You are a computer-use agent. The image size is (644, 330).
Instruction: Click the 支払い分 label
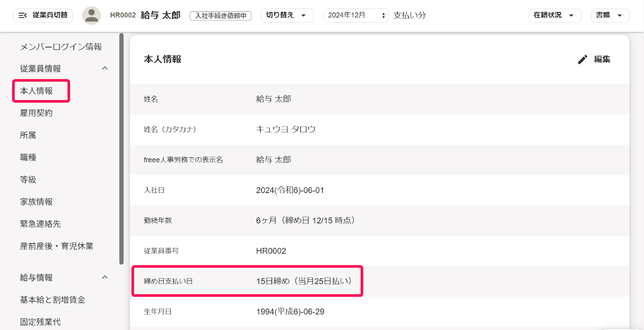pyautogui.click(x=409, y=15)
